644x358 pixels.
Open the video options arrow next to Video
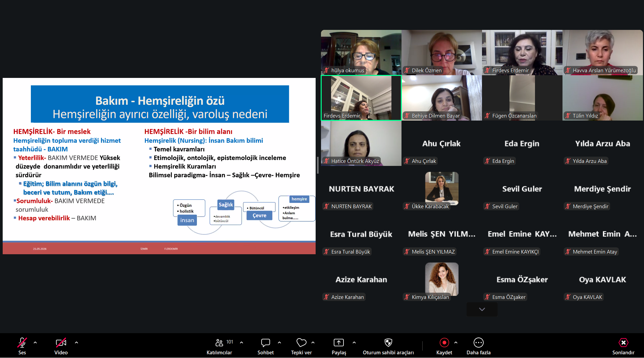point(76,343)
